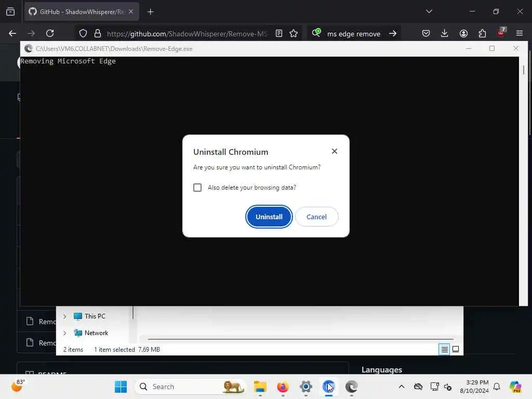Bookmark this page with star
The image size is (532, 399).
[294, 33]
